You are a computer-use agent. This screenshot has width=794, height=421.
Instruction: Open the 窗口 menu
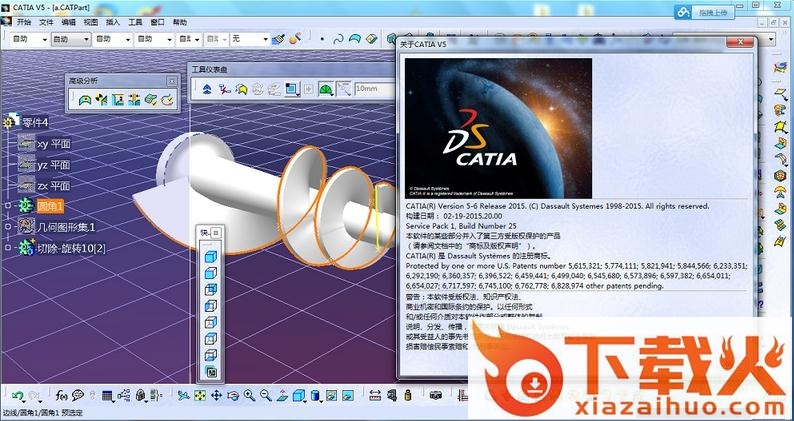click(x=157, y=22)
